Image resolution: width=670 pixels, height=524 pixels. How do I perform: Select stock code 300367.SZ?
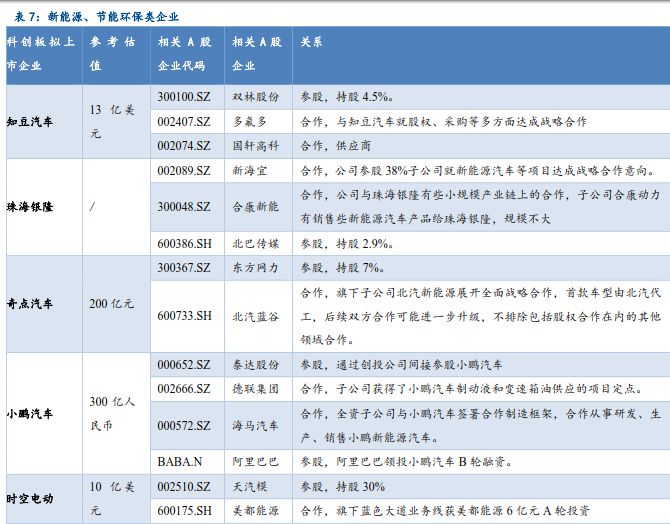point(184,268)
